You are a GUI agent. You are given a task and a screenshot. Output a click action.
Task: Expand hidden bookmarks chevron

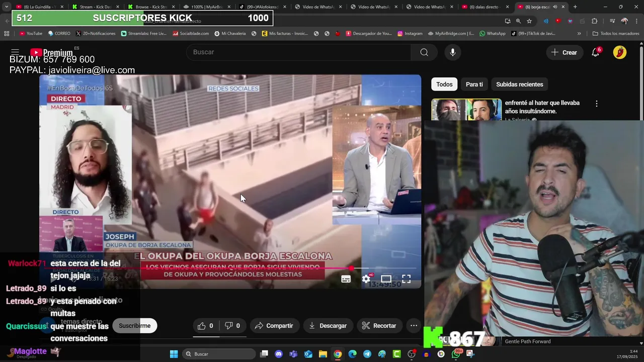click(x=579, y=33)
